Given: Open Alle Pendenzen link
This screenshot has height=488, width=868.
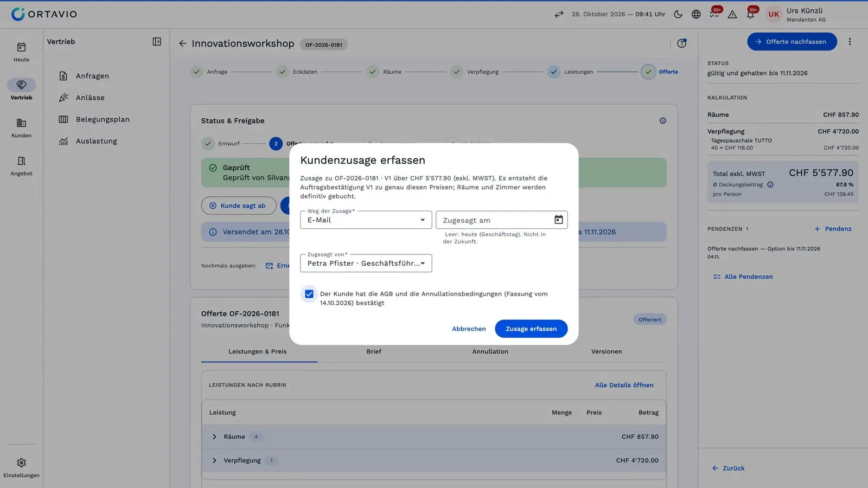Looking at the screenshot, I should (743, 277).
